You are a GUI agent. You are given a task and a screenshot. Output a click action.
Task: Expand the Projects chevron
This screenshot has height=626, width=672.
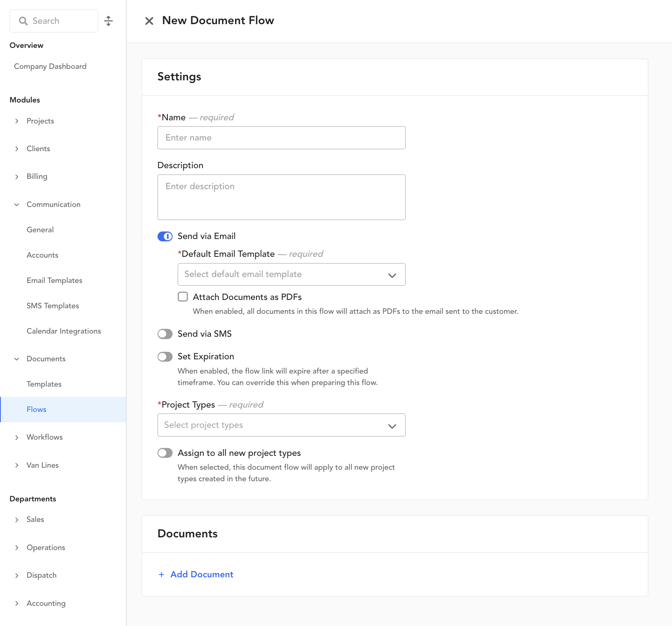tap(17, 121)
